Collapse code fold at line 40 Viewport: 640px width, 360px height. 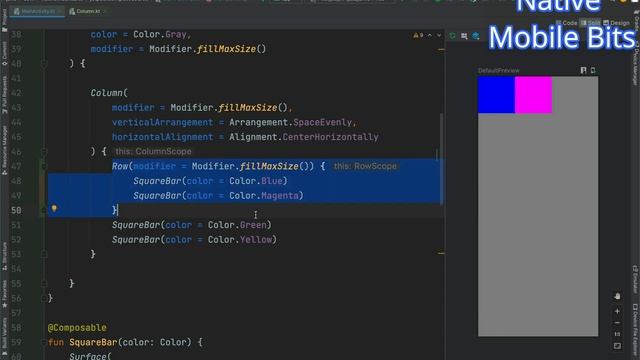tap(44, 64)
